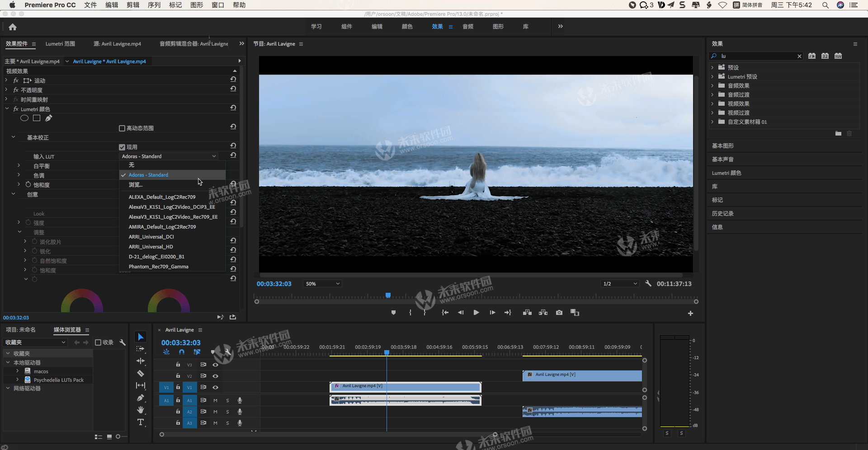Image resolution: width=868 pixels, height=450 pixels.
Task: Toggle the 高动态范围 checkbox
Action: 122,128
